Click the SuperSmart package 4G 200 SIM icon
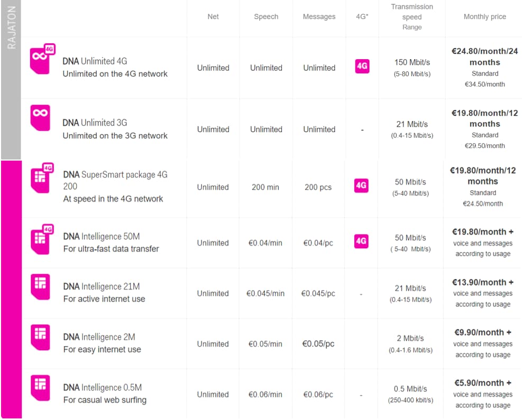Image resolution: width=522 pixels, height=420 pixels. click(42, 178)
